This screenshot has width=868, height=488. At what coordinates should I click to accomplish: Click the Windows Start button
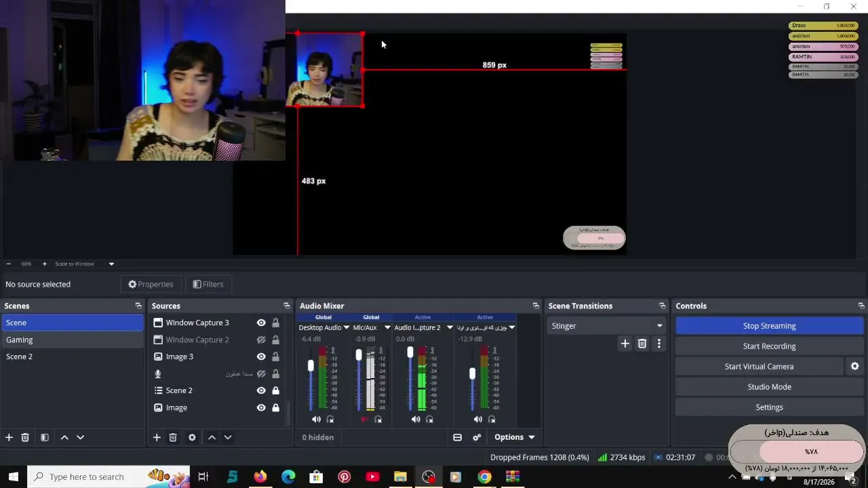[13, 476]
